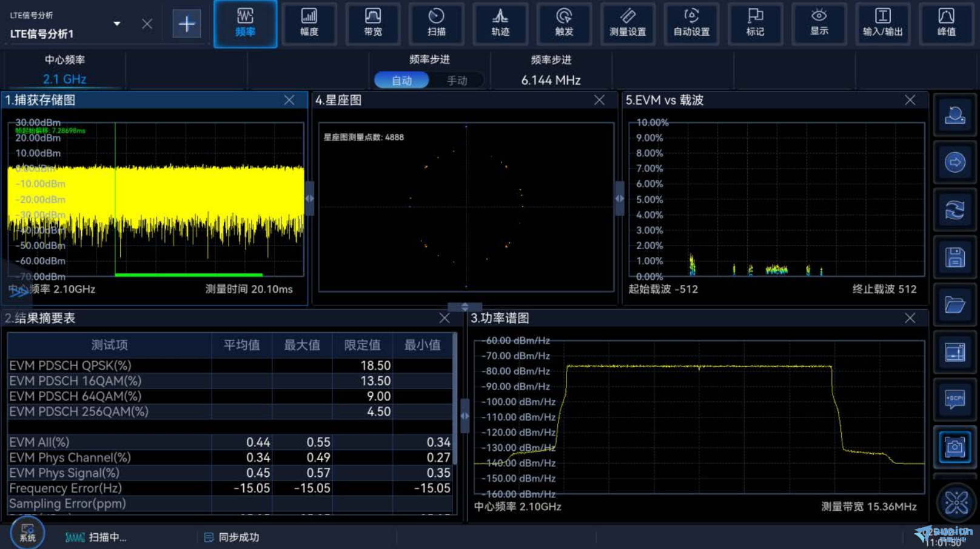Click the save disk icon in sidebar
The height and width of the screenshot is (549, 980).
[955, 258]
